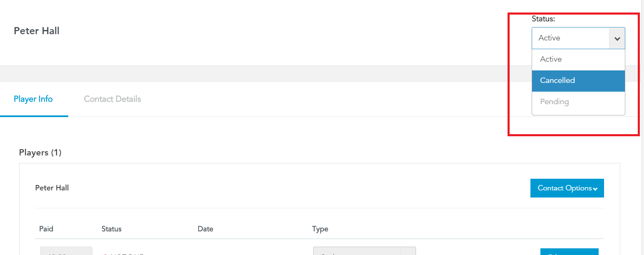
Task: Click the Type column header
Action: (320, 229)
